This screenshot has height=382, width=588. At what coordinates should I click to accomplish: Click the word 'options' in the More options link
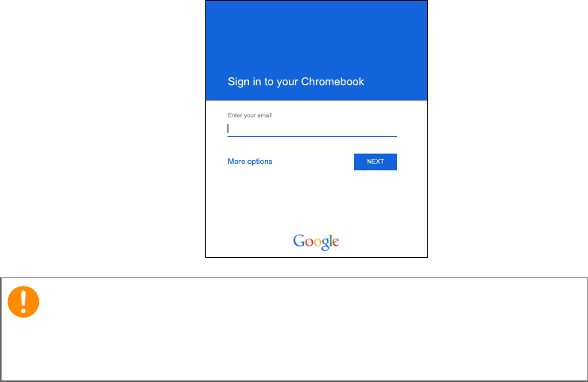click(260, 162)
